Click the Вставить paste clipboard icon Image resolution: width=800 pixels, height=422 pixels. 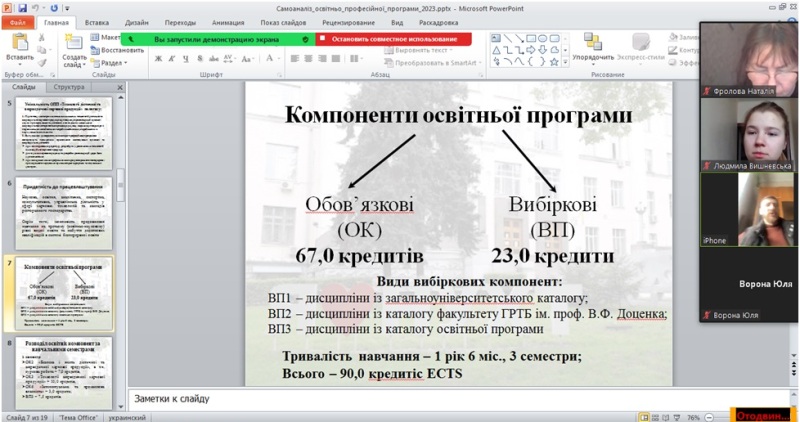point(20,43)
